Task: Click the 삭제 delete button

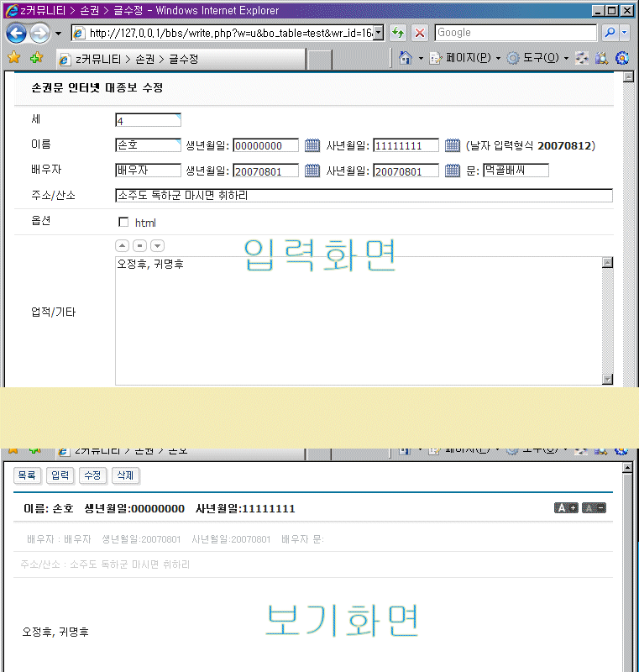Action: [125, 475]
